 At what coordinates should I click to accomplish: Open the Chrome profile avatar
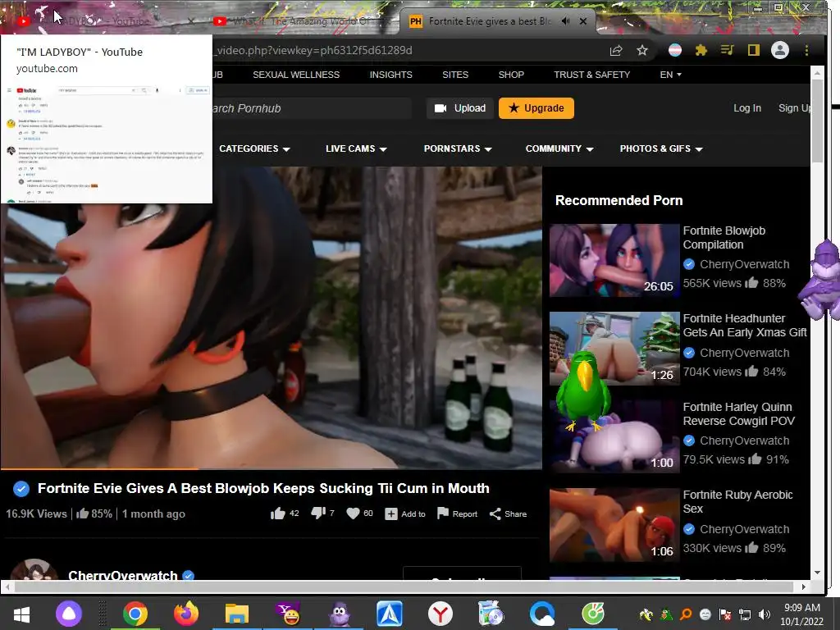coord(780,50)
